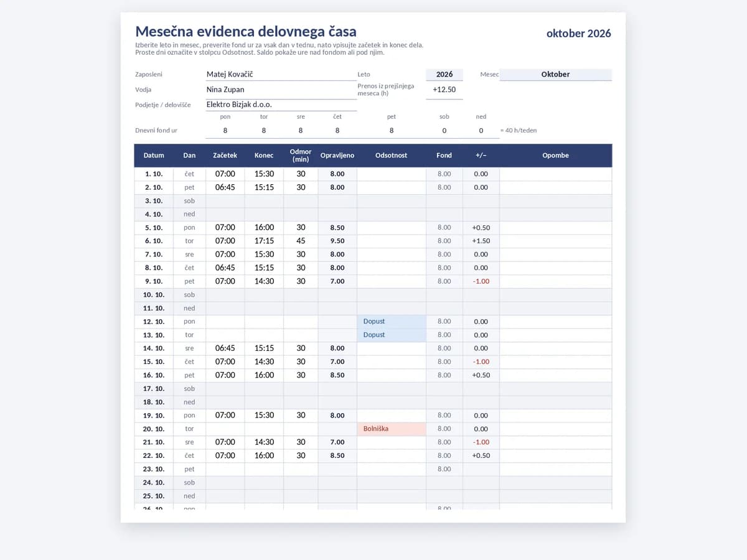This screenshot has height=560, width=747.
Task: Select the balance +0.50 on 16. 10.
Action: 481,375
